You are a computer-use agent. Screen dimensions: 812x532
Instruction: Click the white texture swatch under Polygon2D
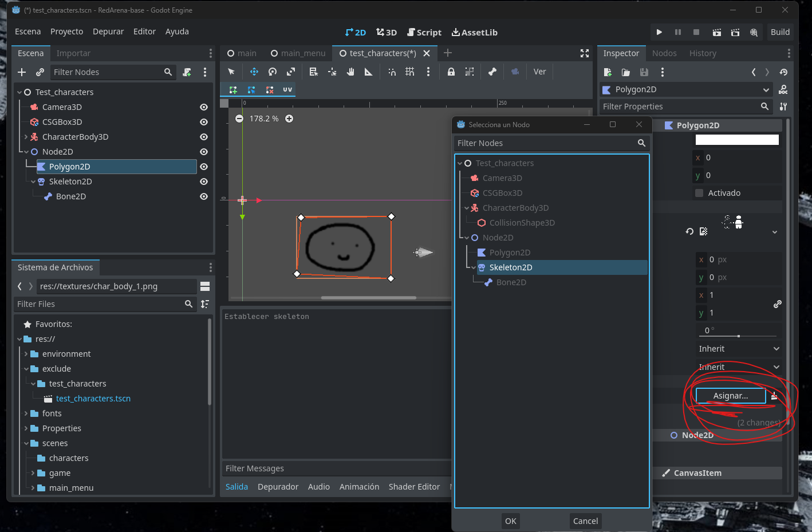point(736,139)
